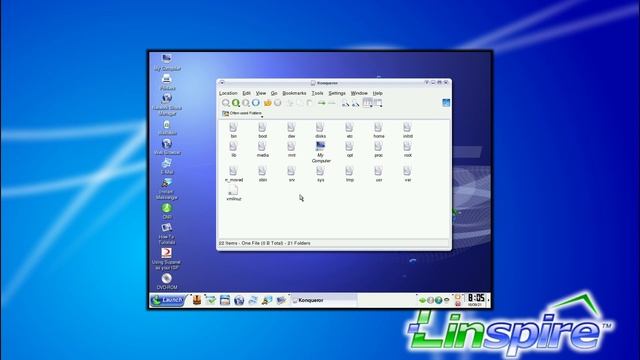Open the tmp folder
This screenshot has height=360, width=640.
tap(349, 174)
